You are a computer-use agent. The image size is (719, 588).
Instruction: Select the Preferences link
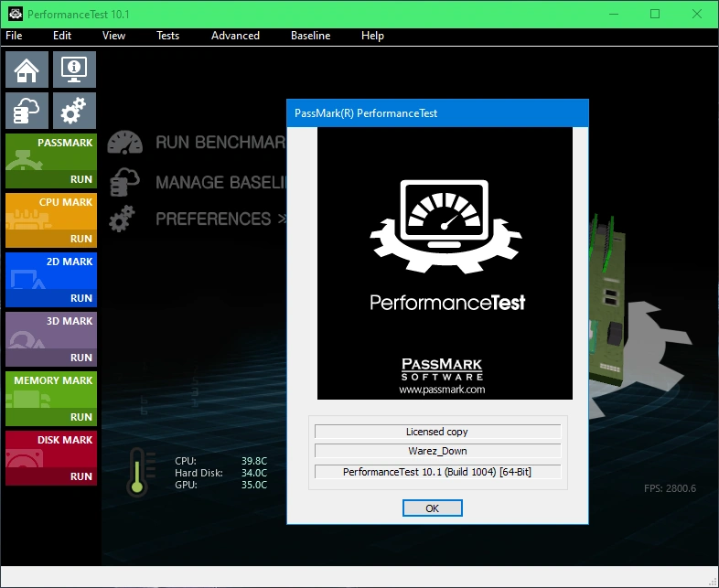tap(221, 219)
